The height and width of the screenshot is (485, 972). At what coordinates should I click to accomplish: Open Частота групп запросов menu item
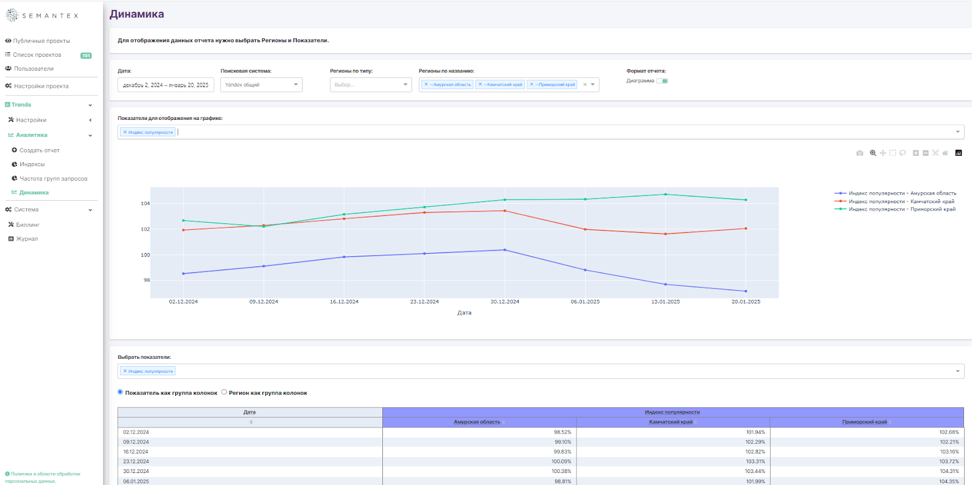click(53, 178)
